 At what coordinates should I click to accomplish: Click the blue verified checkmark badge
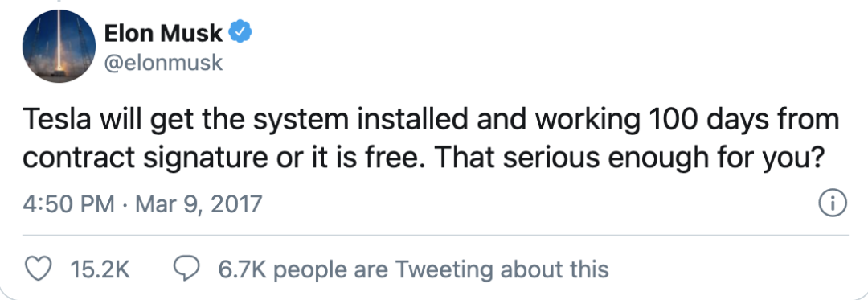241,33
